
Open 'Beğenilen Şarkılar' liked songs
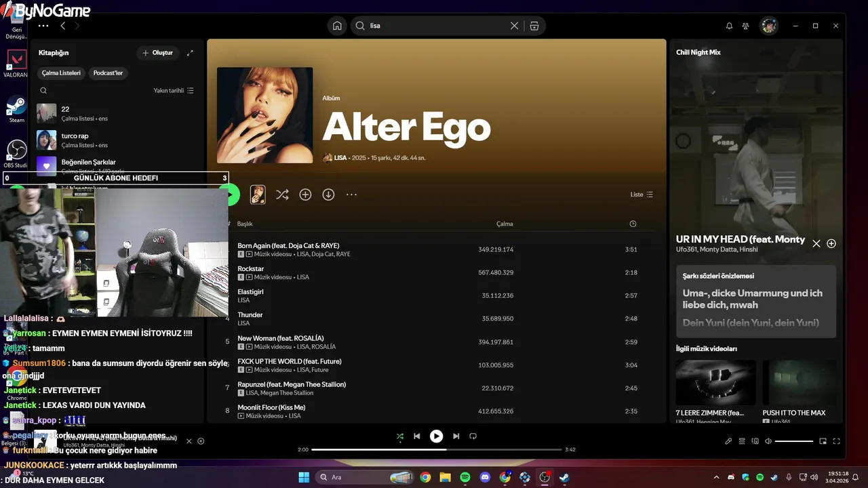click(115, 165)
